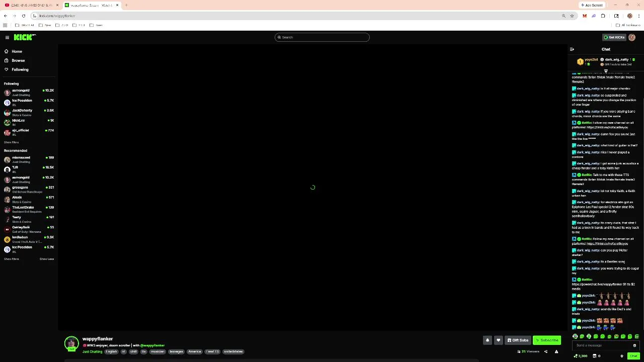Open the Chrome three-dot menu
644x362 pixels.
tap(639, 16)
